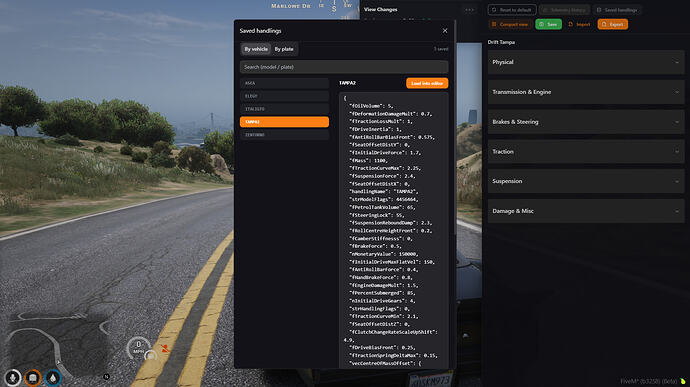Viewport: 690px width, 387px height.
Task: Click the Damage & Misc chevron
Action: [677, 211]
